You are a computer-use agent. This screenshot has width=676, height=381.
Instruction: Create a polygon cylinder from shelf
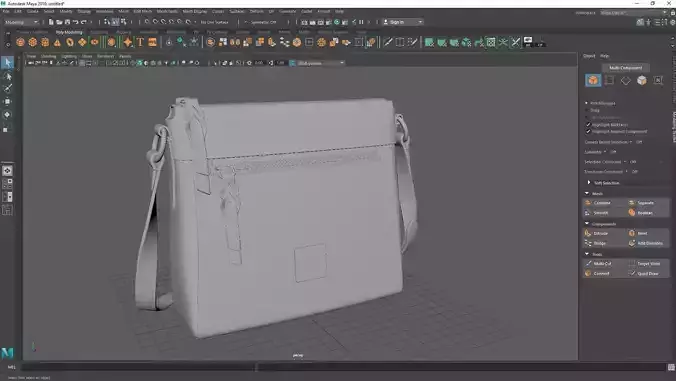(45, 42)
